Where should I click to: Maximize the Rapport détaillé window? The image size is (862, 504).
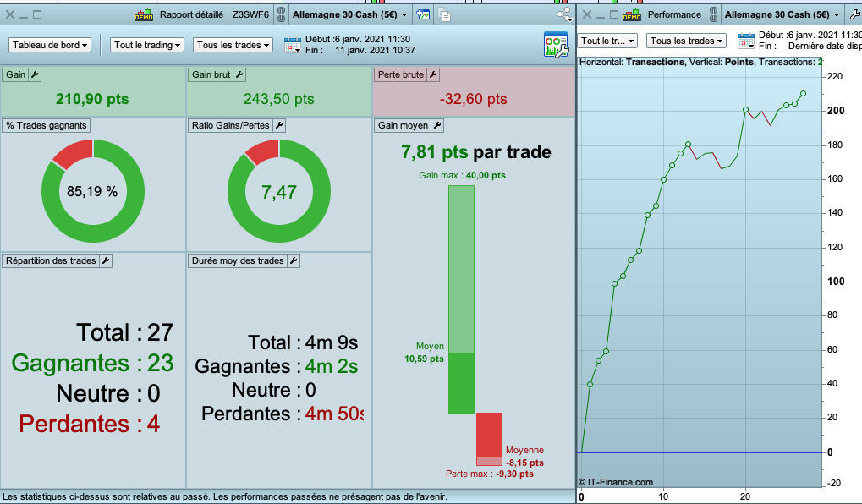coord(37,15)
